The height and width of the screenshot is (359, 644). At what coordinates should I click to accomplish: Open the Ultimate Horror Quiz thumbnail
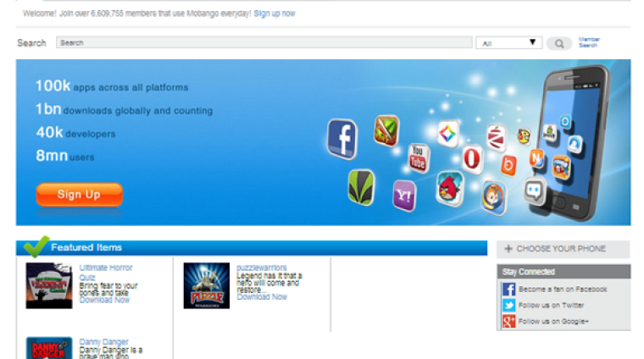tap(49, 285)
